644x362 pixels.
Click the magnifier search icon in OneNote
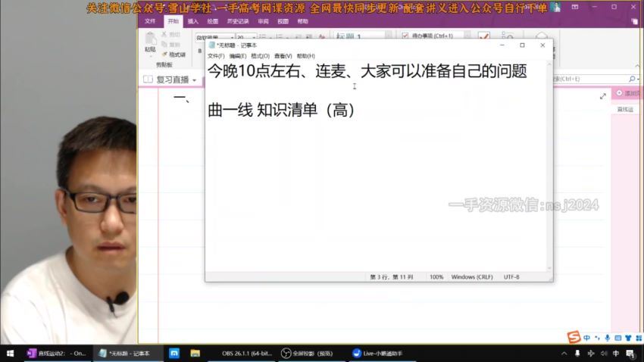tap(632, 79)
